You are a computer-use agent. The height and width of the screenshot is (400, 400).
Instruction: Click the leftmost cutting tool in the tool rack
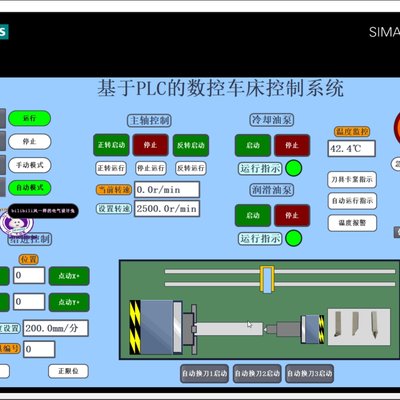(x=338, y=324)
